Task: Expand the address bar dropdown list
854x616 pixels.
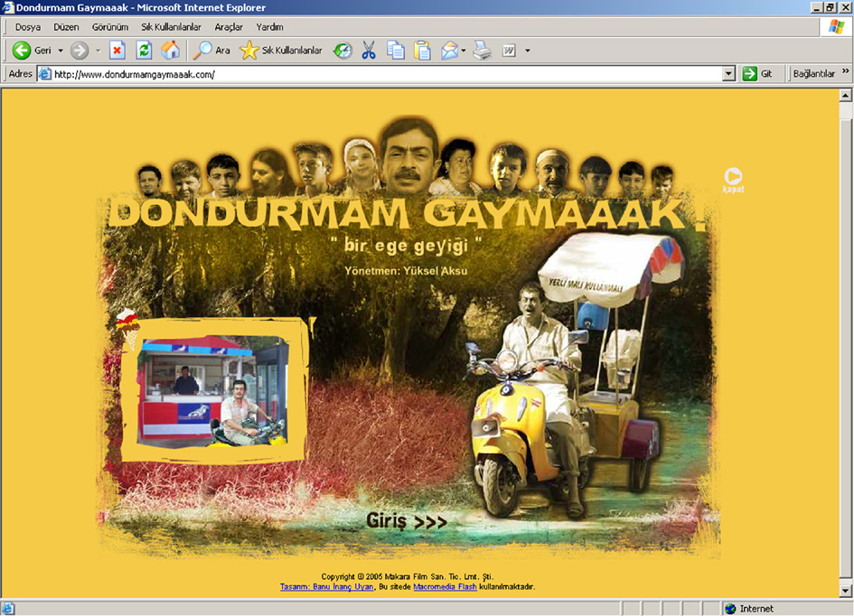Action: (728, 74)
